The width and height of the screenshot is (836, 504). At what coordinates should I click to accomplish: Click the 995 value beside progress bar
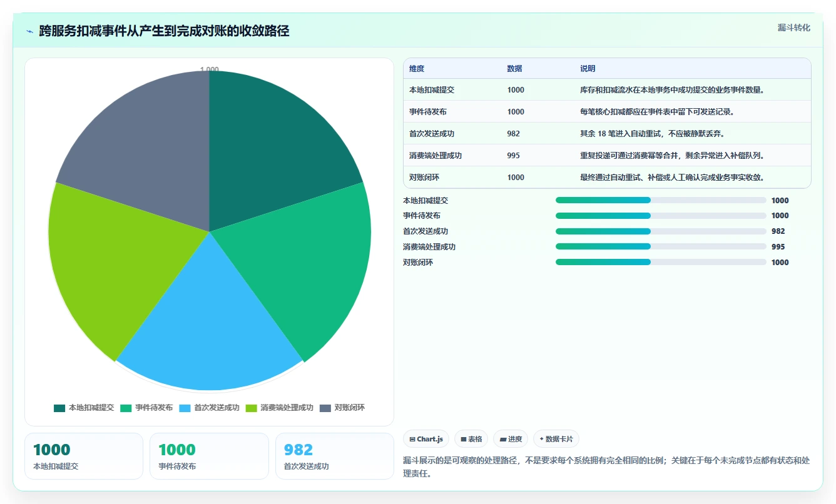point(778,246)
